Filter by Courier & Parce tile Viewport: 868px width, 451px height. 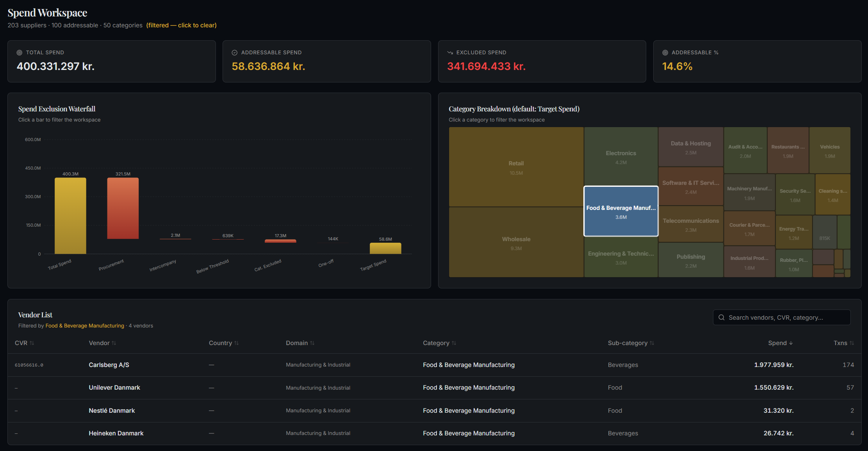point(749,229)
